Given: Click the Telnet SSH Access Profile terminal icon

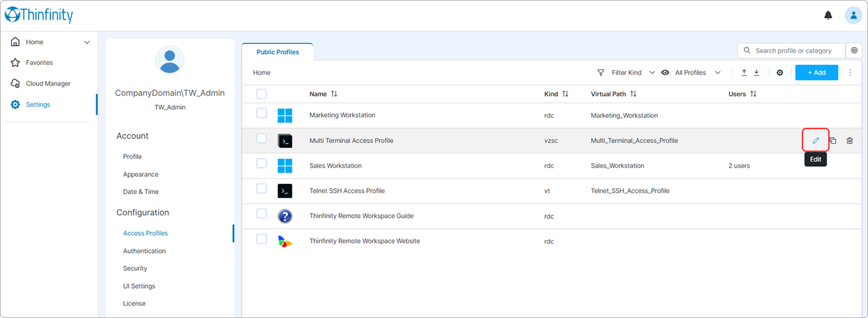Looking at the screenshot, I should 285,191.
